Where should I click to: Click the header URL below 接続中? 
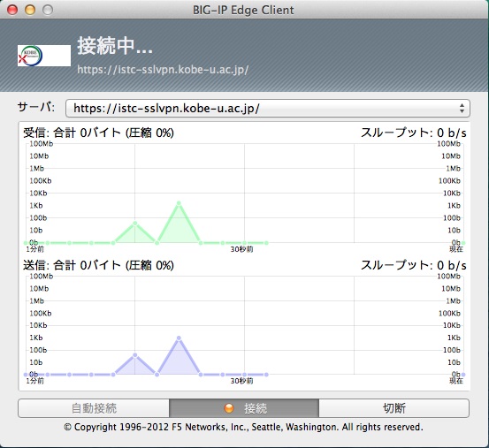[x=163, y=70]
